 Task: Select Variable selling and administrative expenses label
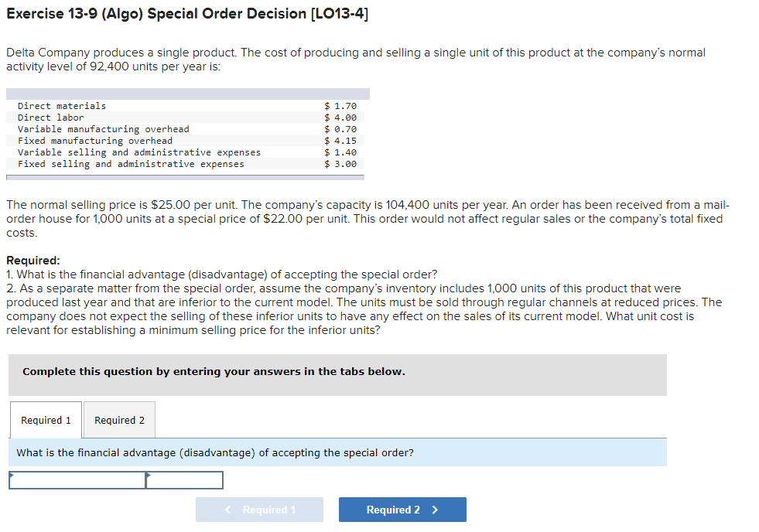click(139, 152)
